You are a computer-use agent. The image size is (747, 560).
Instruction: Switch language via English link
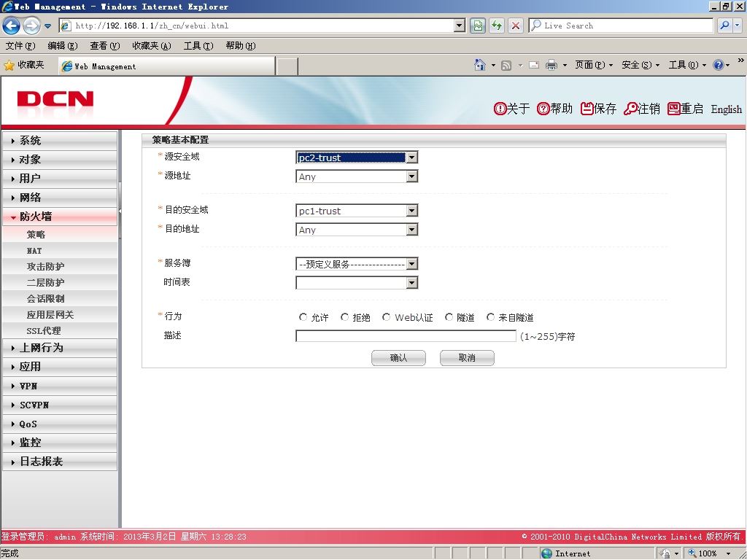click(726, 109)
